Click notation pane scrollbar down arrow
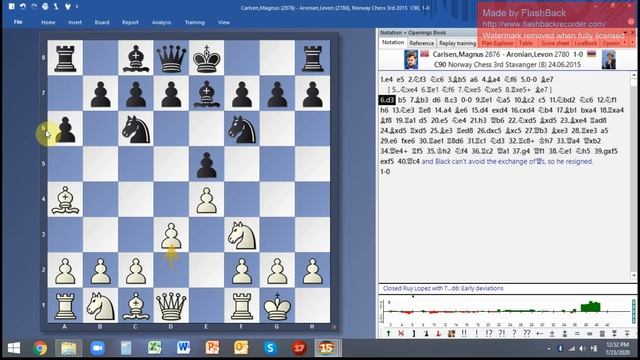The image size is (640, 360). 633,276
